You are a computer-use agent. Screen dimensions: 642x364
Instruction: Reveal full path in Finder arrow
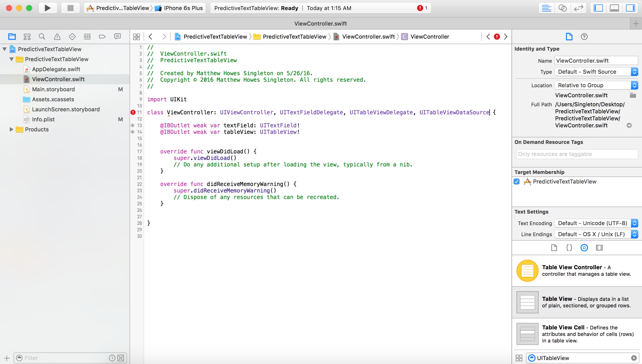click(x=629, y=125)
